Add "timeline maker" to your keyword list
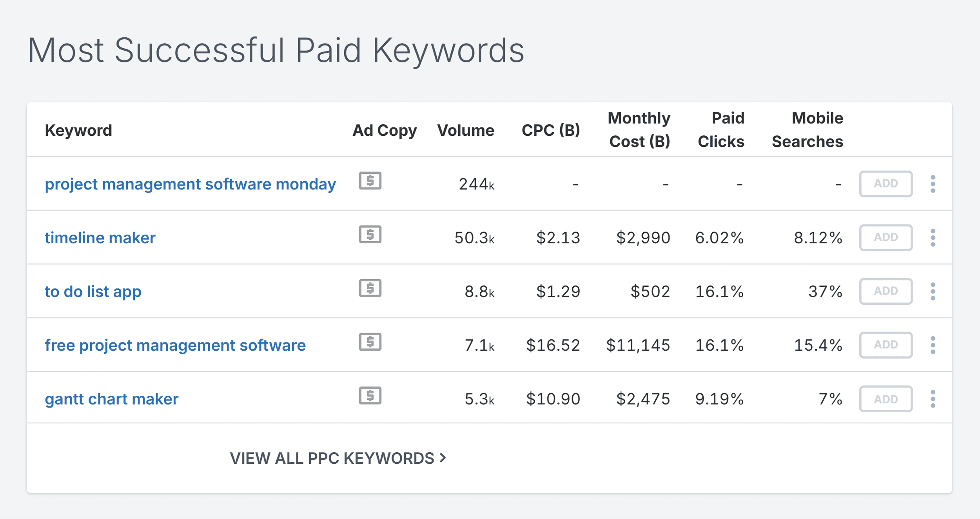This screenshot has width=980, height=519. click(x=886, y=237)
